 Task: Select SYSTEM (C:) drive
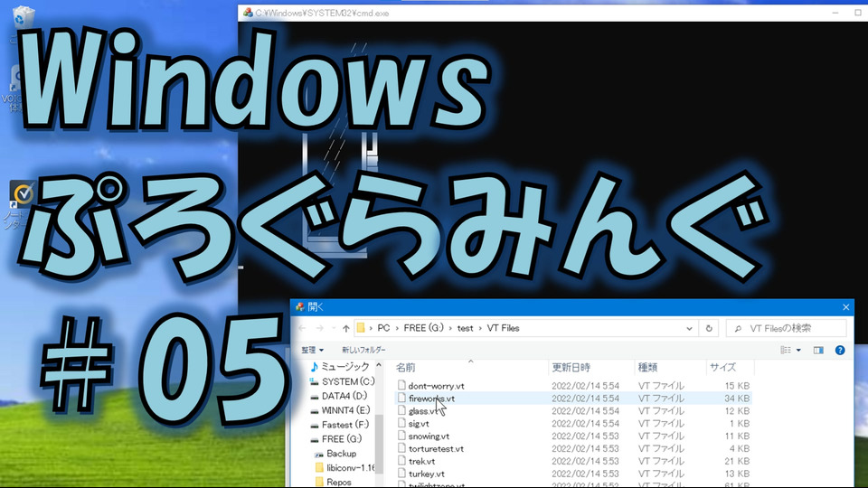348,381
